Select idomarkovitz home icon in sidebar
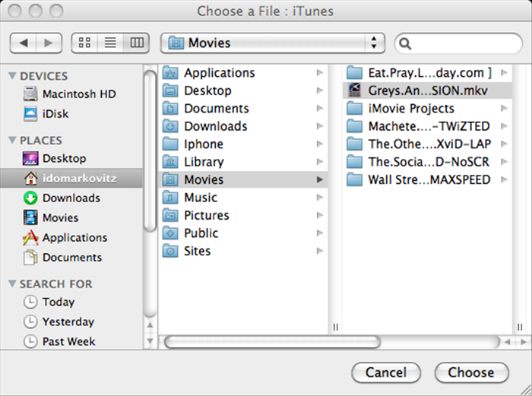Viewport: 532px width, 396px height. [31, 178]
